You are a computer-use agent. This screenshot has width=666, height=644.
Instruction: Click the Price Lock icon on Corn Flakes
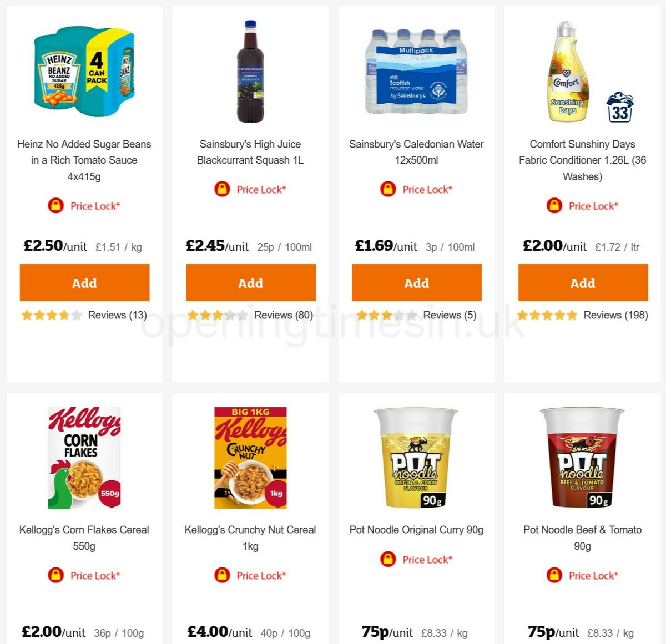tap(56, 575)
